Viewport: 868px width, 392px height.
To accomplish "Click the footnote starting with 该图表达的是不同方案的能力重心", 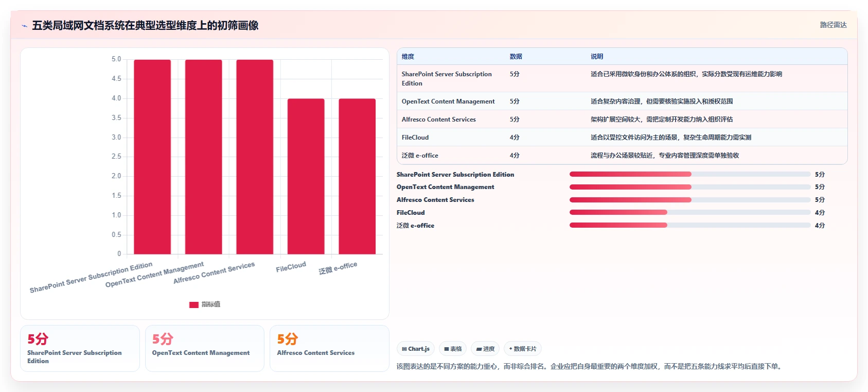I will click(x=590, y=367).
